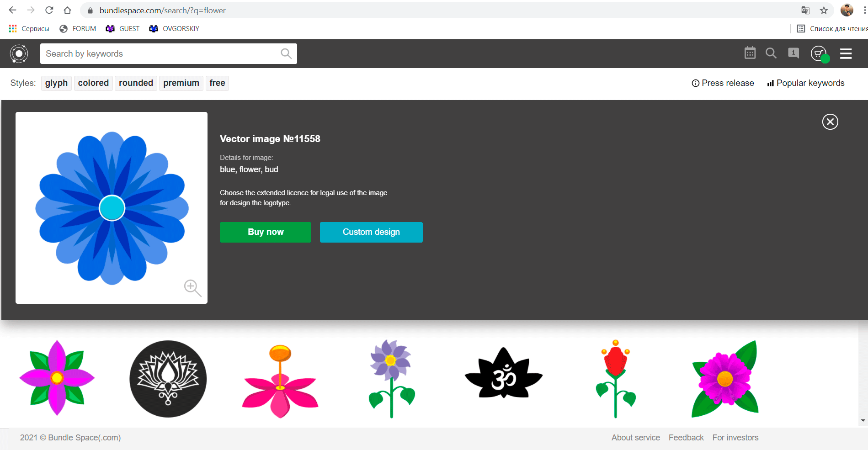The height and width of the screenshot is (450, 868).
Task: Click the colored style swatch filter
Action: point(93,83)
